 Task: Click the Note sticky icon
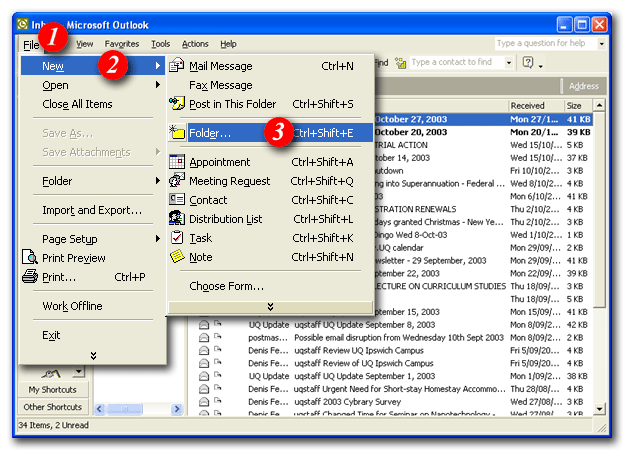176,257
